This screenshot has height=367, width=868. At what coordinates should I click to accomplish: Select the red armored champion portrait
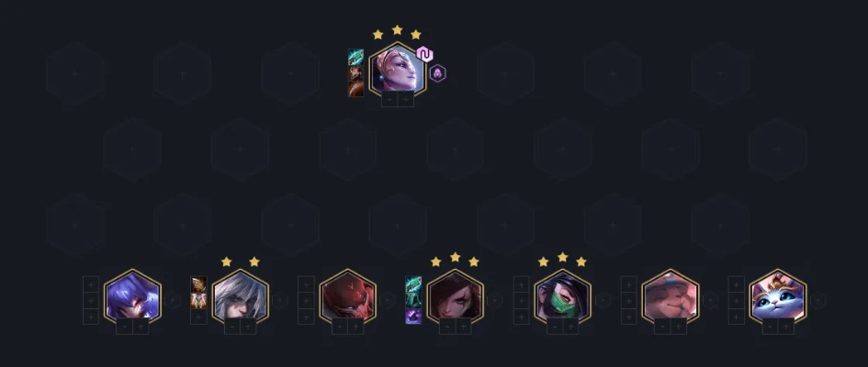click(347, 296)
